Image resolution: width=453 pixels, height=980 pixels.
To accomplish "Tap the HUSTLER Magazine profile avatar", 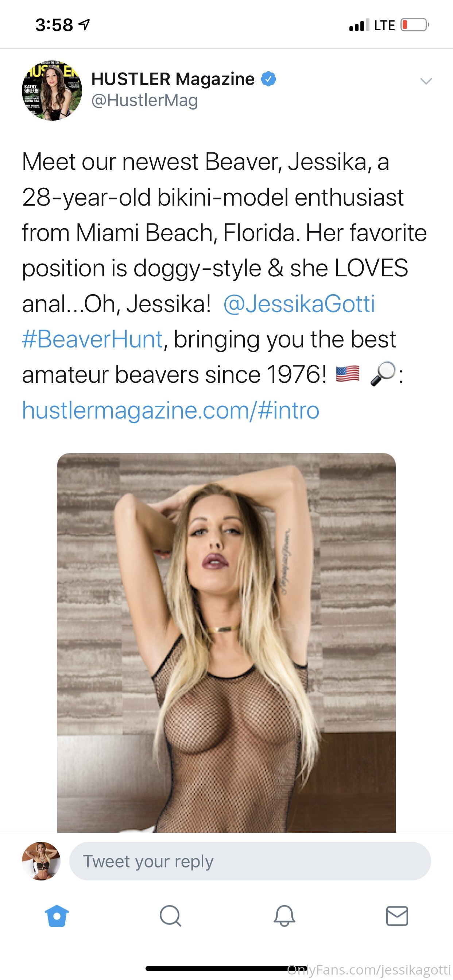I will 52,90.
